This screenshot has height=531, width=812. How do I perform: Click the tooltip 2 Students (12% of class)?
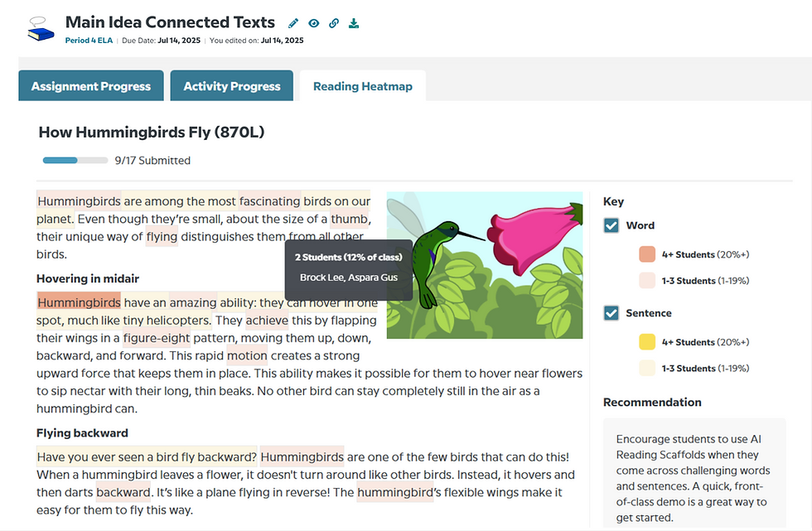pos(349,258)
